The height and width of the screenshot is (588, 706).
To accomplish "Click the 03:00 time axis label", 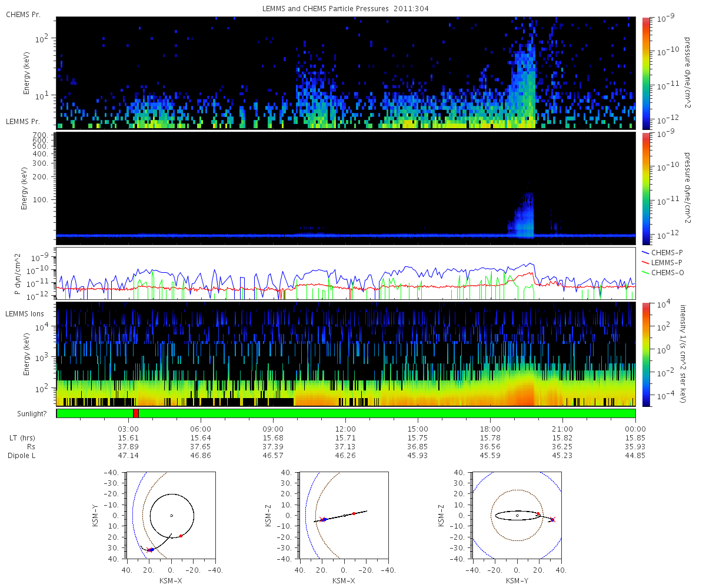I will pyautogui.click(x=128, y=429).
